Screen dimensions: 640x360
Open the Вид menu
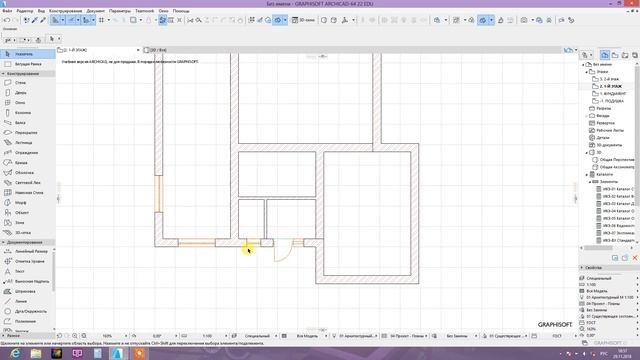(41, 11)
